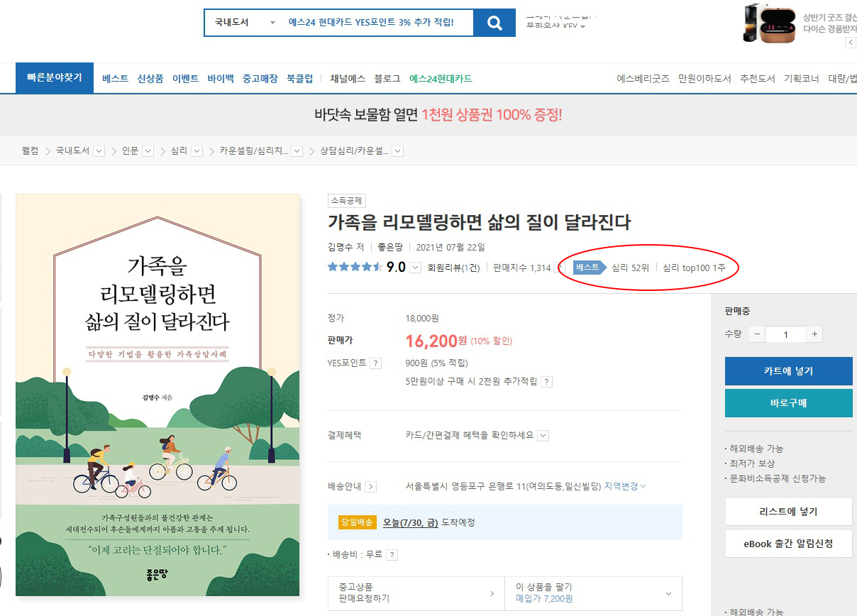Open the 만원이하도서 link
857x616 pixels.
point(704,79)
